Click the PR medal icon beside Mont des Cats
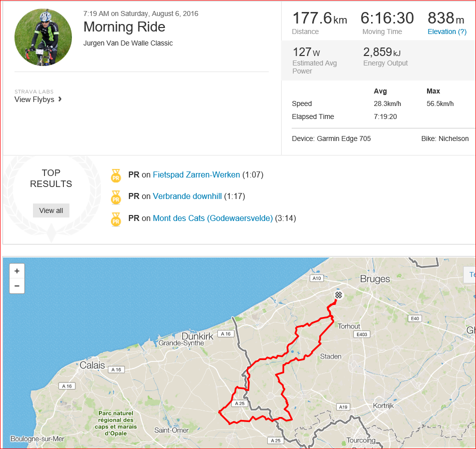 116,219
